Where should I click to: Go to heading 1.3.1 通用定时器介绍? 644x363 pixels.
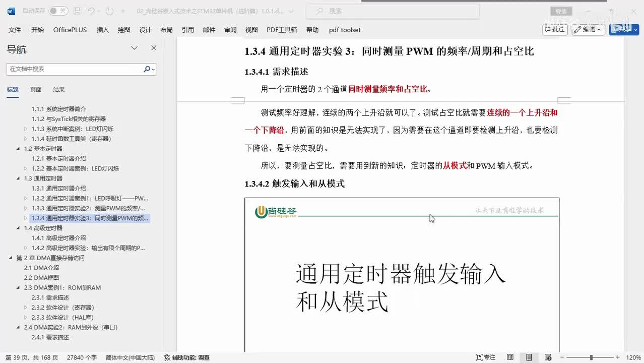pos(59,188)
